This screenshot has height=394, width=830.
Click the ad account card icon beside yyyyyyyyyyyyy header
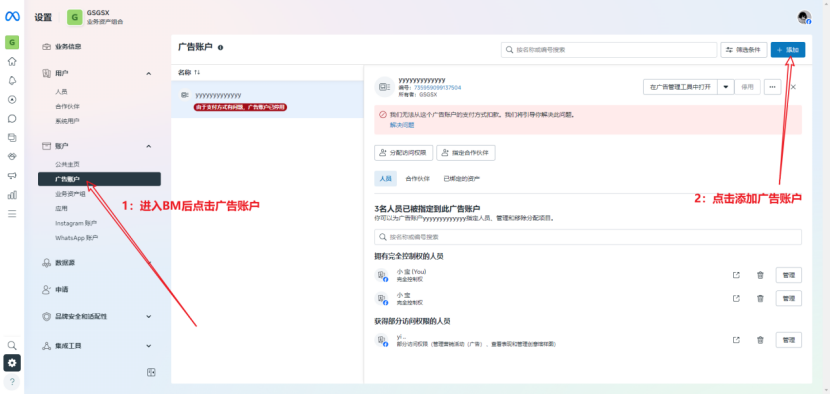(385, 87)
